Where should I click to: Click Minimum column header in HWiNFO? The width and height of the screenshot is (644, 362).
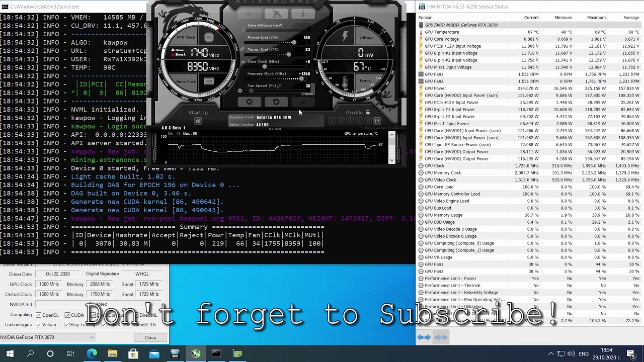pyautogui.click(x=557, y=18)
